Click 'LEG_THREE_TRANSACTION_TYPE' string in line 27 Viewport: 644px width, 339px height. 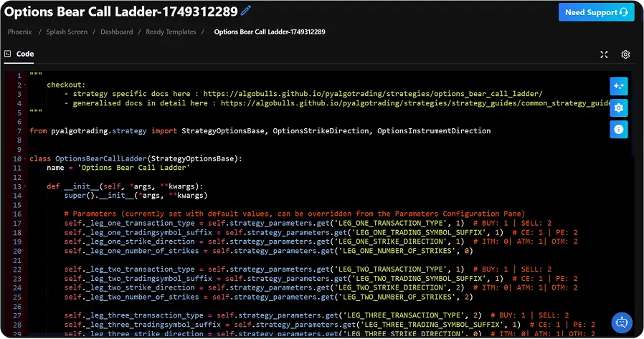406,315
